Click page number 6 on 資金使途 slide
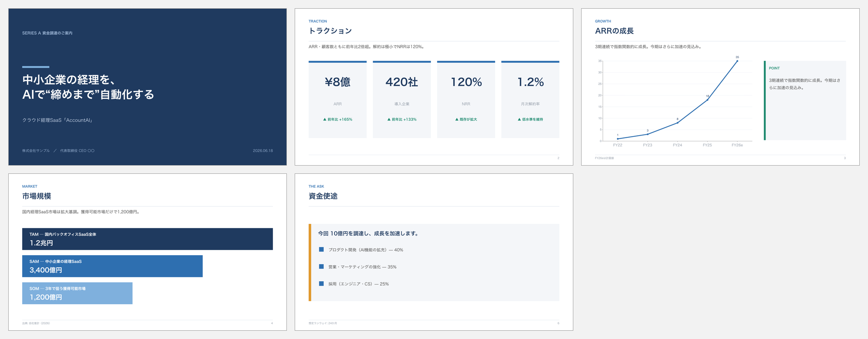Viewport: 868px width, 339px height. (559, 323)
